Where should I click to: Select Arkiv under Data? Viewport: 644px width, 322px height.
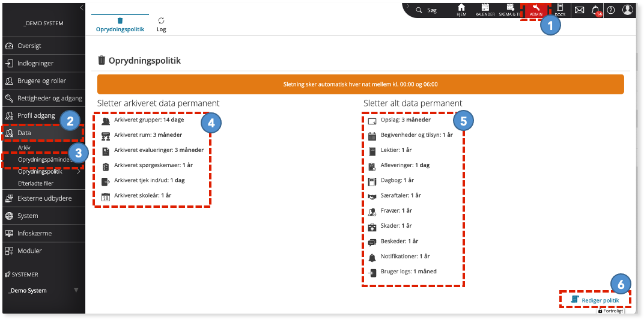pyautogui.click(x=24, y=147)
